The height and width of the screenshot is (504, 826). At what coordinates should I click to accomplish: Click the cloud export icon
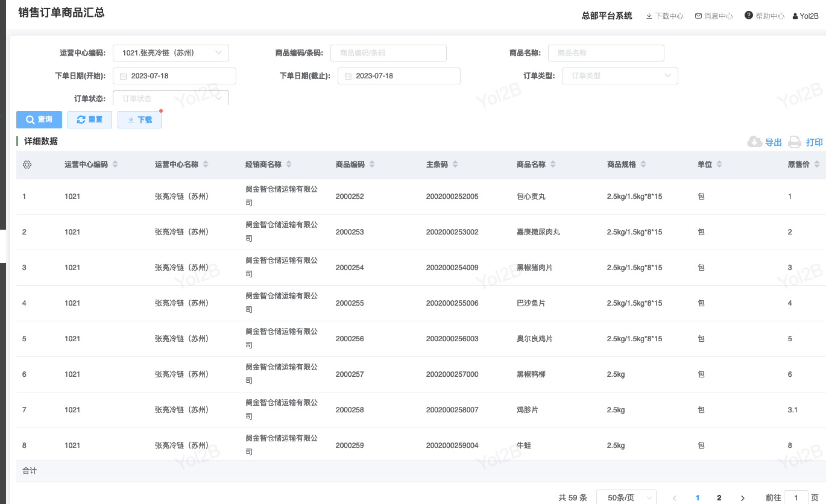tap(754, 142)
